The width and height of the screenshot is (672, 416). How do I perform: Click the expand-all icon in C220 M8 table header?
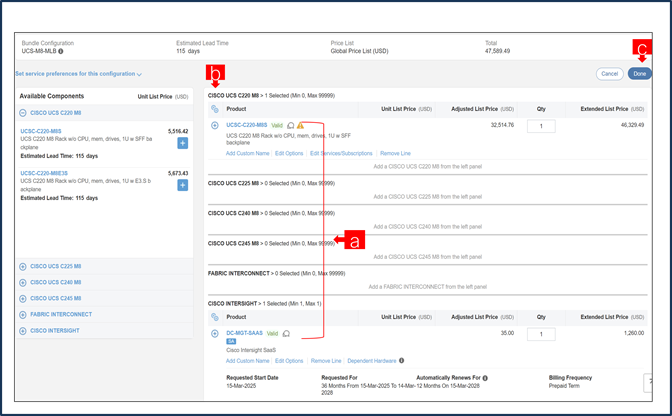215,109
